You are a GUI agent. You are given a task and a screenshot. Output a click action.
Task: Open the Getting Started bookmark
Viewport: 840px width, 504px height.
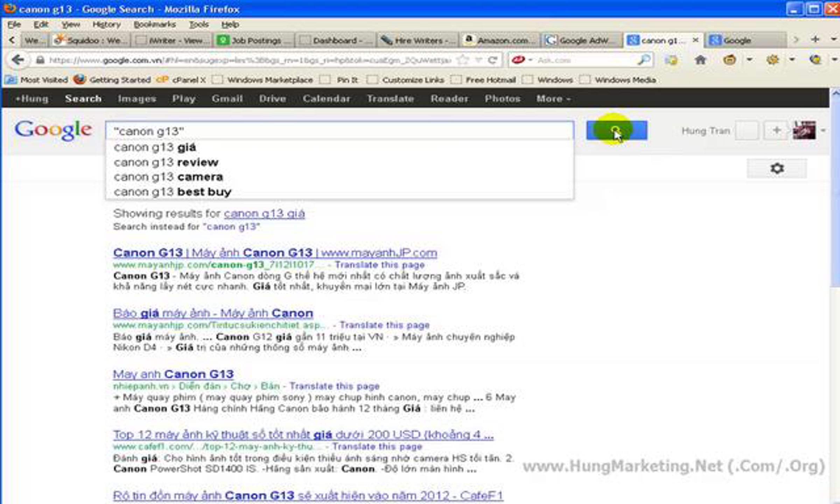coord(113,80)
